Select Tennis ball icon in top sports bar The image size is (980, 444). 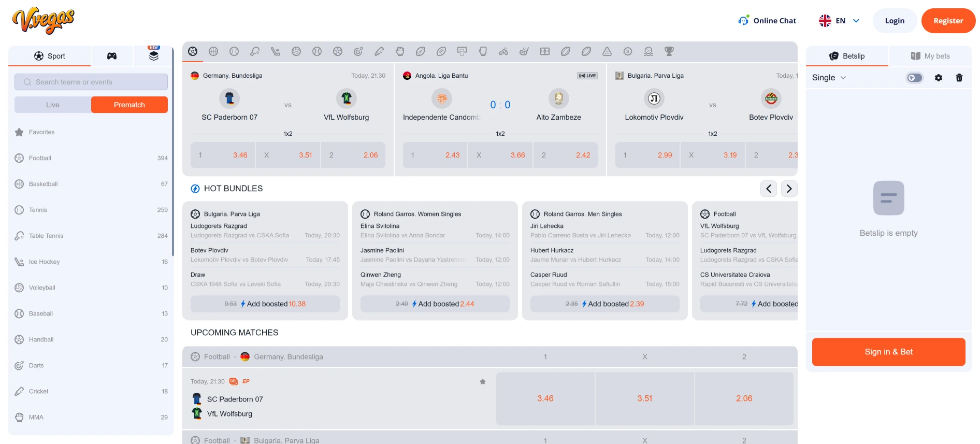234,51
